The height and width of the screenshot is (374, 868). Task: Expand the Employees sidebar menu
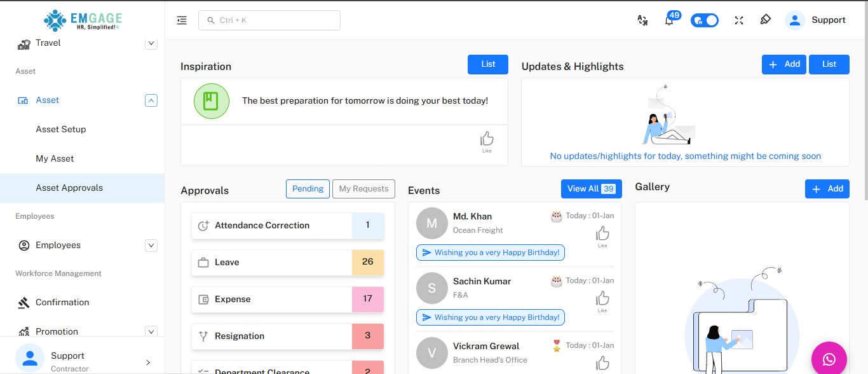tap(151, 245)
